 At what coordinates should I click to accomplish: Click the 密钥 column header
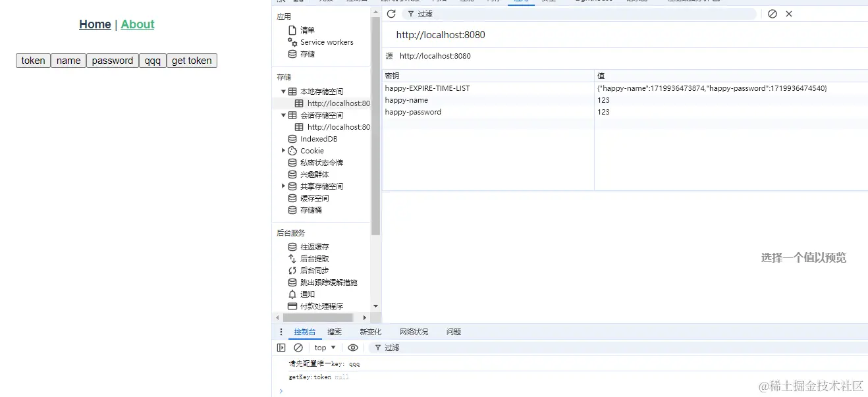coord(488,76)
